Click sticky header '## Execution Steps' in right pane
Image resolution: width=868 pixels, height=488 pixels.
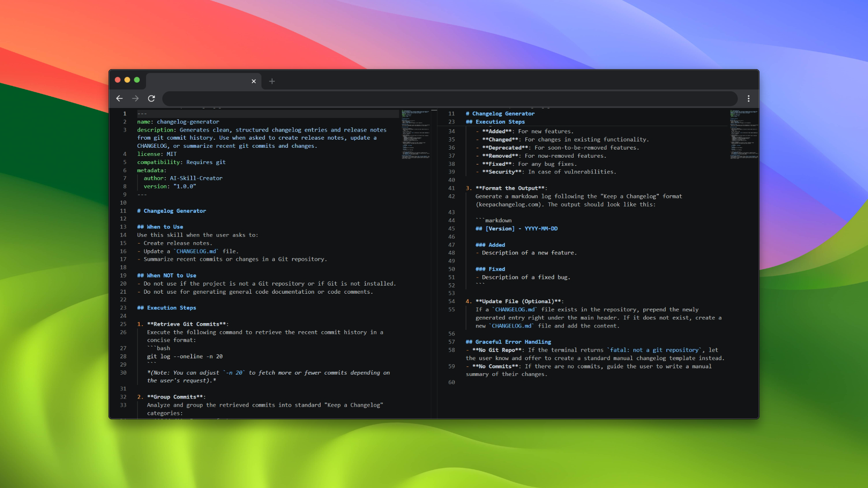pyautogui.click(x=495, y=122)
